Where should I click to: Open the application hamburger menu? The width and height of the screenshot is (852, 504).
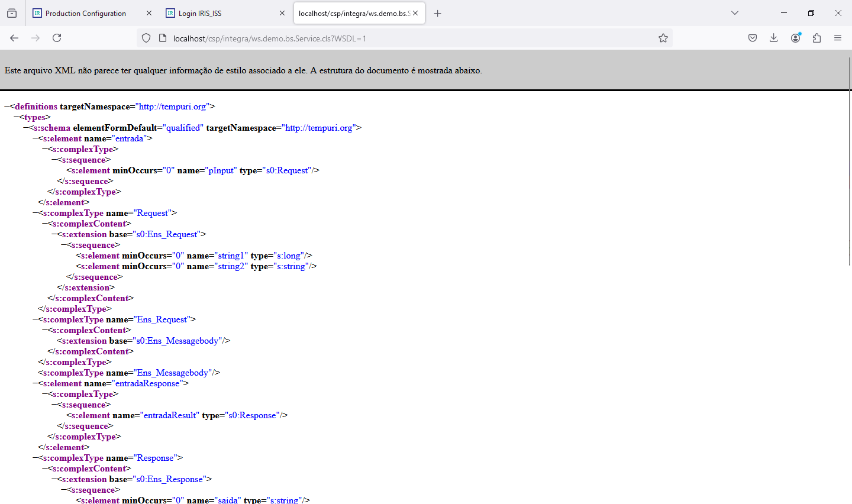838,38
